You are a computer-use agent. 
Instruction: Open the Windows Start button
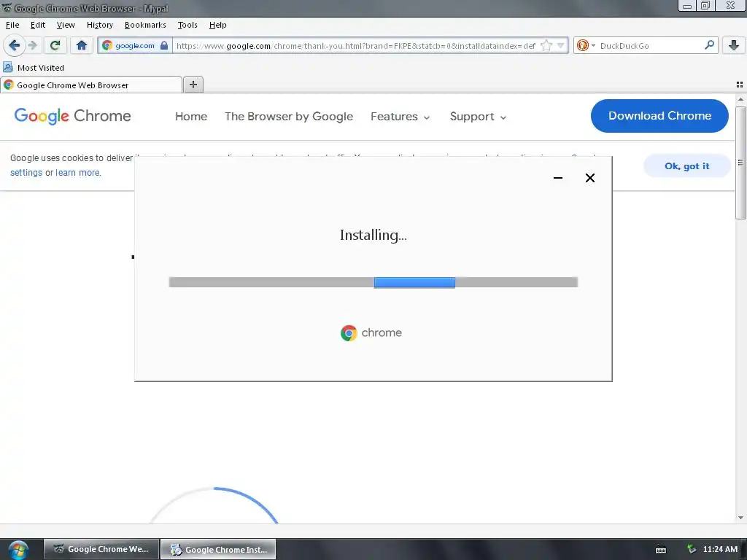[x=18, y=550]
